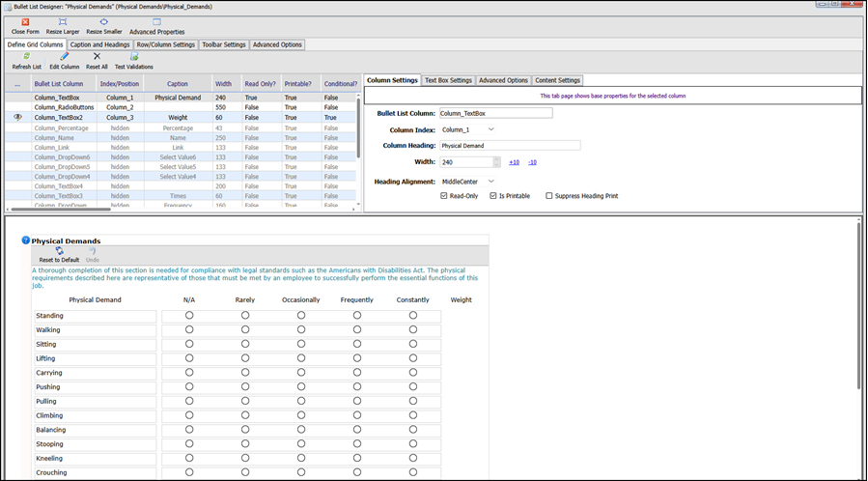868x481 pixels.
Task: Select the Column_Percentage row
Action: click(181, 127)
